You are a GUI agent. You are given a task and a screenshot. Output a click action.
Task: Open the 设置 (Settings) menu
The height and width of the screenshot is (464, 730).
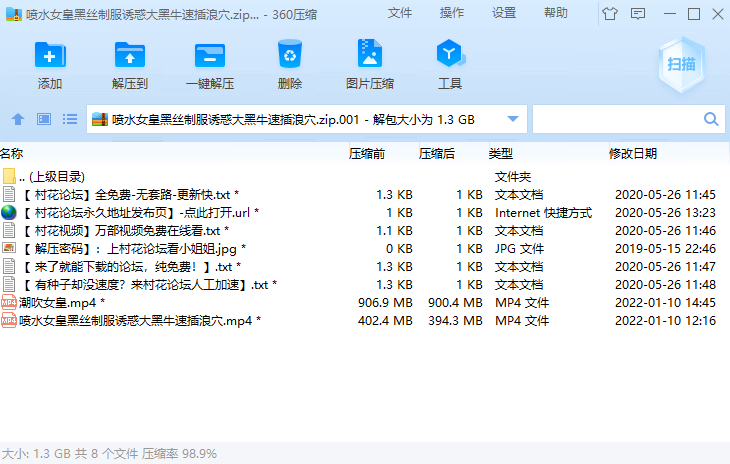click(504, 13)
